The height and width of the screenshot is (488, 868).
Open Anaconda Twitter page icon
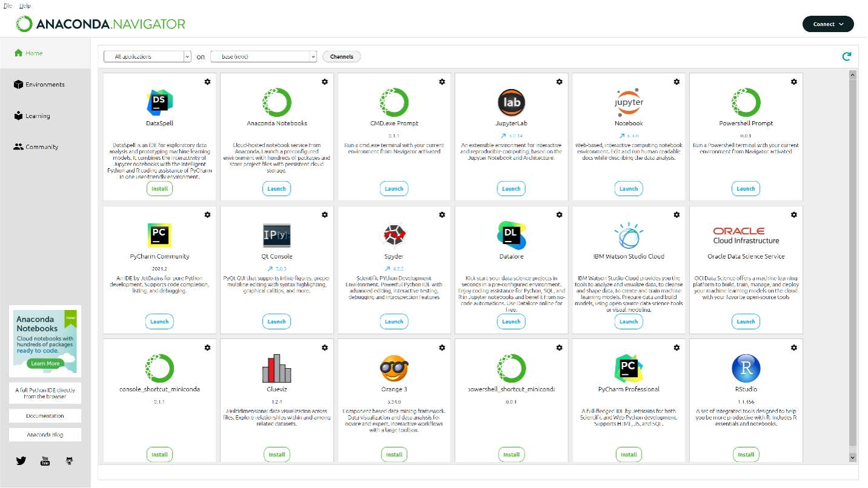pos(21,461)
